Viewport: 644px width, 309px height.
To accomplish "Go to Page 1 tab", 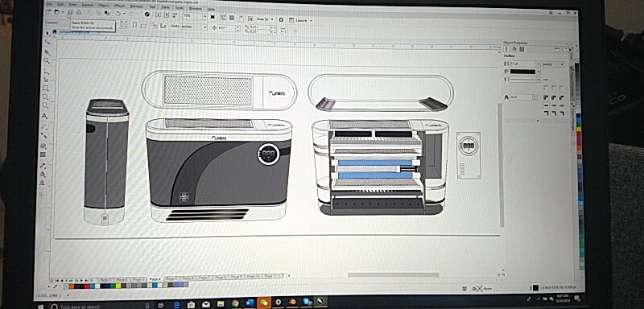I will pos(106,279).
